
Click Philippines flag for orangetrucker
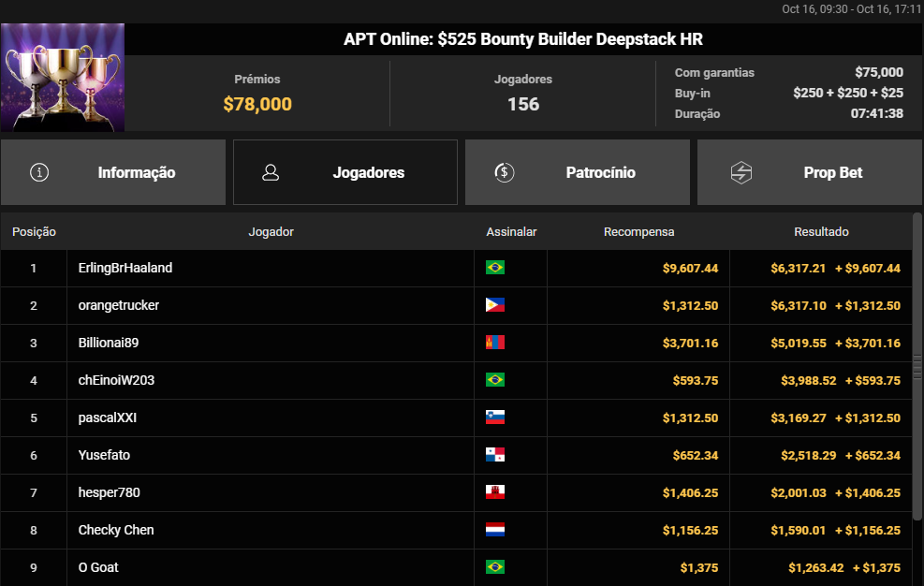[495, 305]
